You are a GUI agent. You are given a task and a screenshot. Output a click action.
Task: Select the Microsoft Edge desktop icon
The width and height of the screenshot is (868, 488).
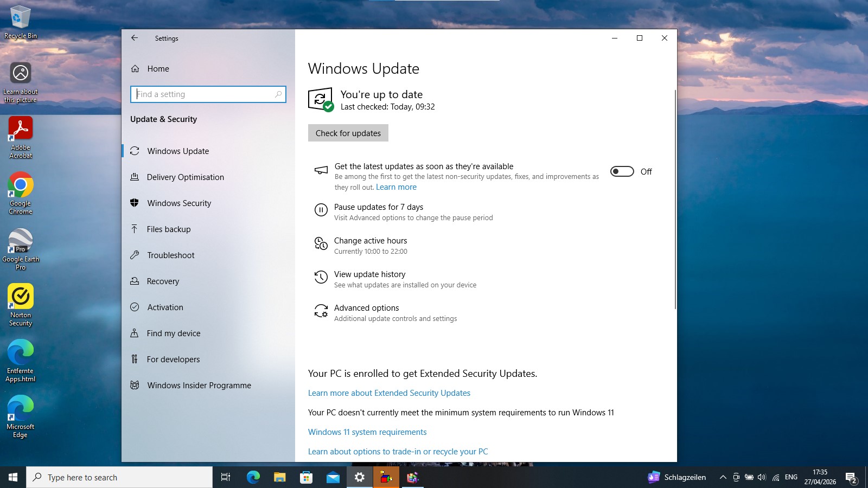click(x=21, y=417)
